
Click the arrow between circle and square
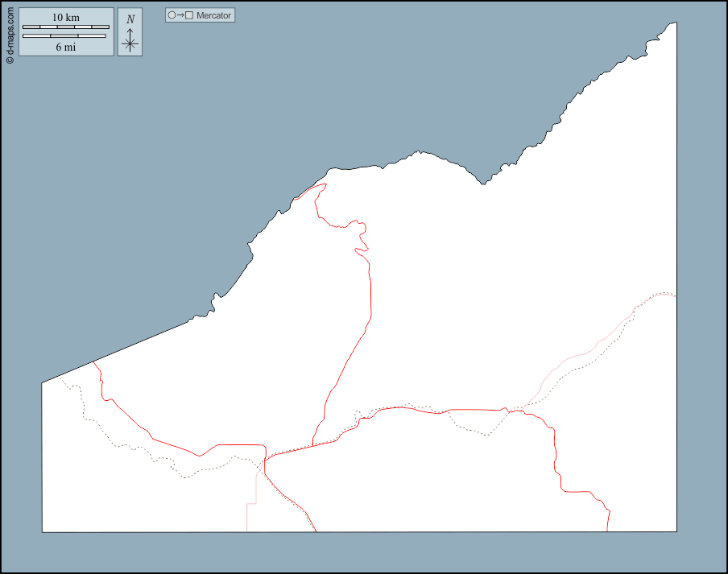tap(180, 15)
